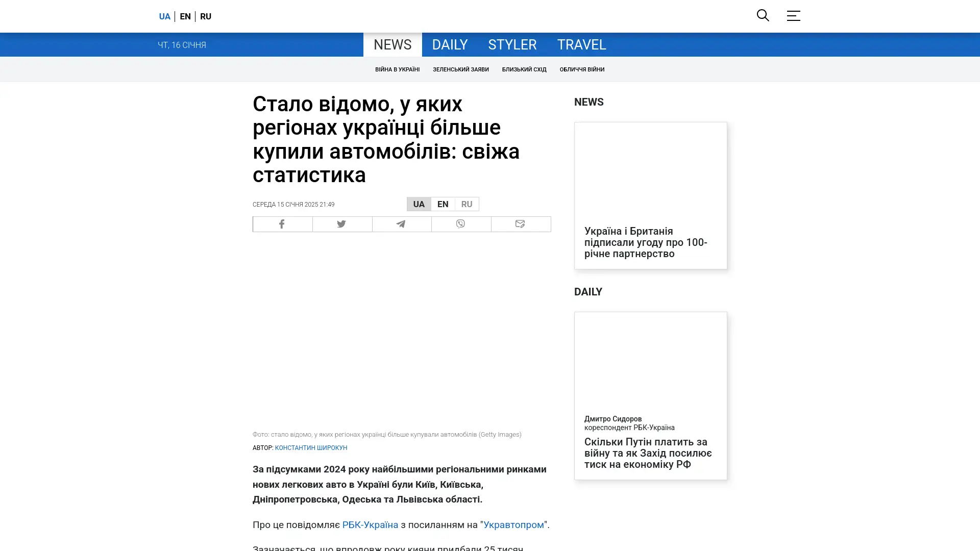Go to the TRAVEL section tab
The width and height of the screenshot is (980, 551).
point(581,45)
